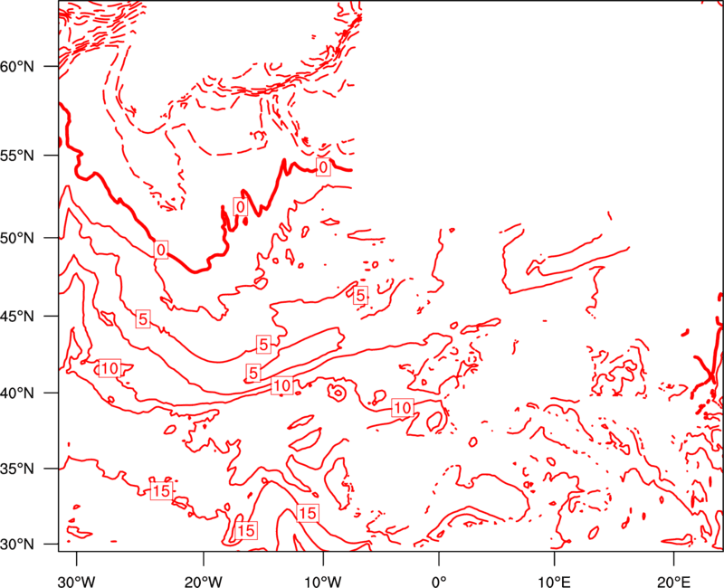
Task: Click the 20°W longitude axis label
Action: point(204,582)
